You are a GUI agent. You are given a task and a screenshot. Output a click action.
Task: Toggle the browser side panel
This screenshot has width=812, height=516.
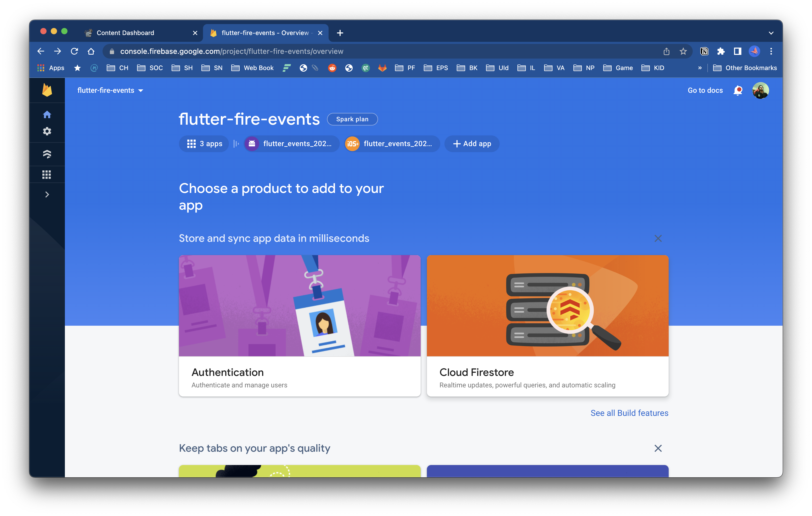point(737,51)
